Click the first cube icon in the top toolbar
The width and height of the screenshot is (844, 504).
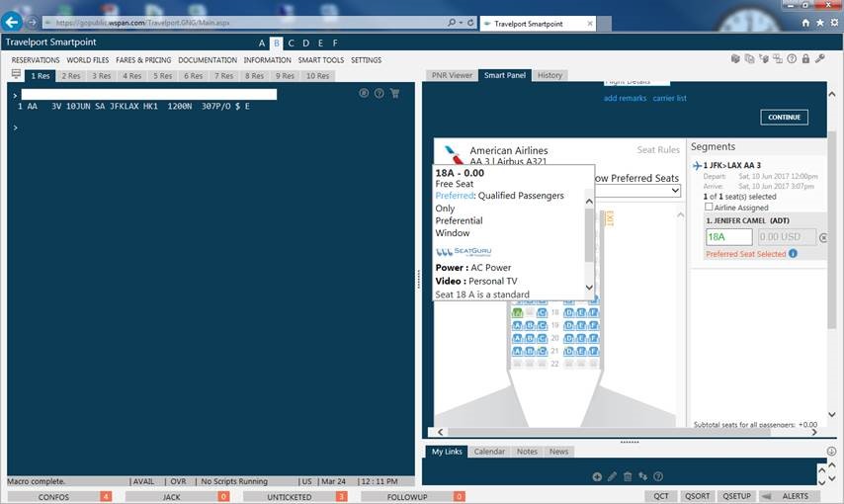tap(736, 58)
